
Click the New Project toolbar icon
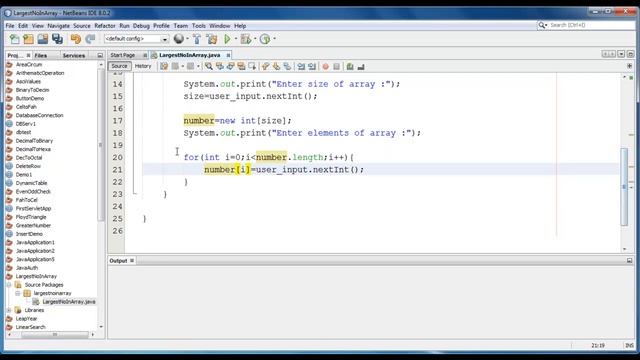pos(29,39)
